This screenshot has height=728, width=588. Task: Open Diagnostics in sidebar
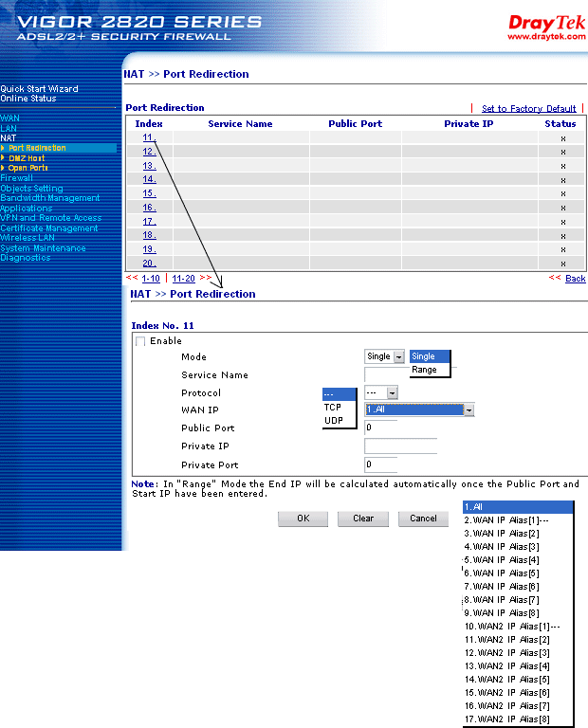[25, 258]
